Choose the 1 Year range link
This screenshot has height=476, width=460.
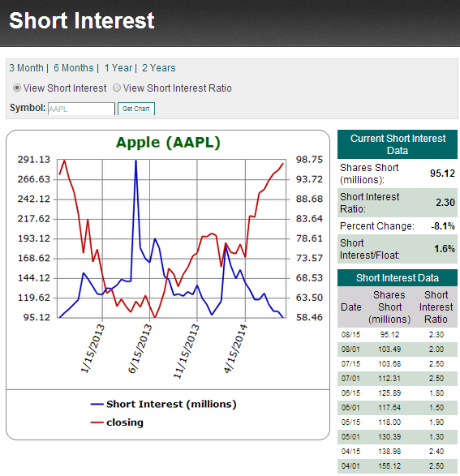pos(118,68)
